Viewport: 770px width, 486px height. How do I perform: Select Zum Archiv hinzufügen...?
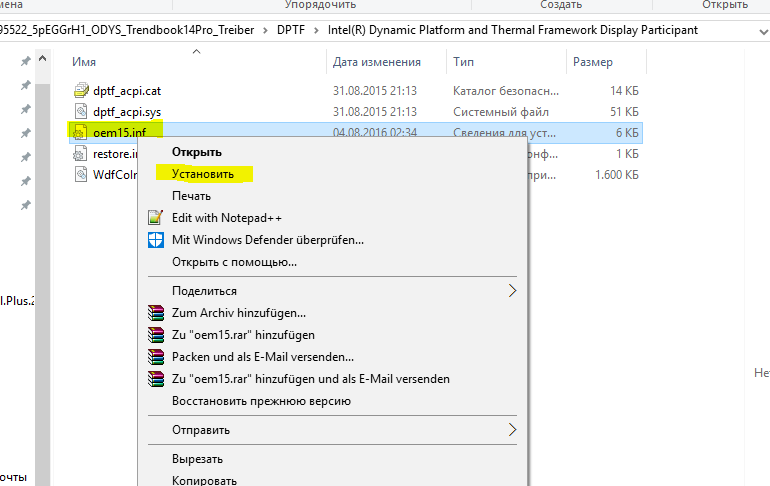pos(239,313)
